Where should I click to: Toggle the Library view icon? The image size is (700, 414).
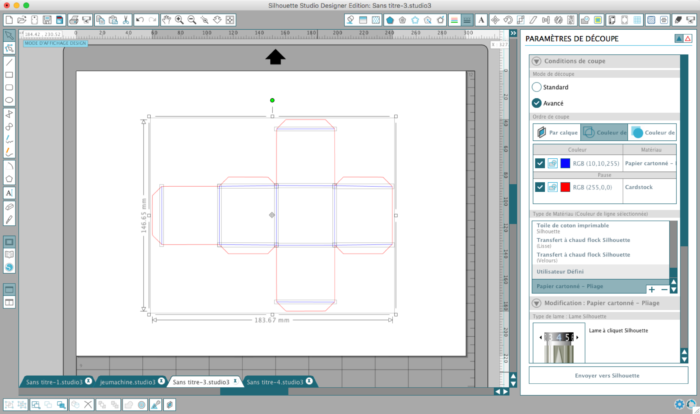(9, 255)
